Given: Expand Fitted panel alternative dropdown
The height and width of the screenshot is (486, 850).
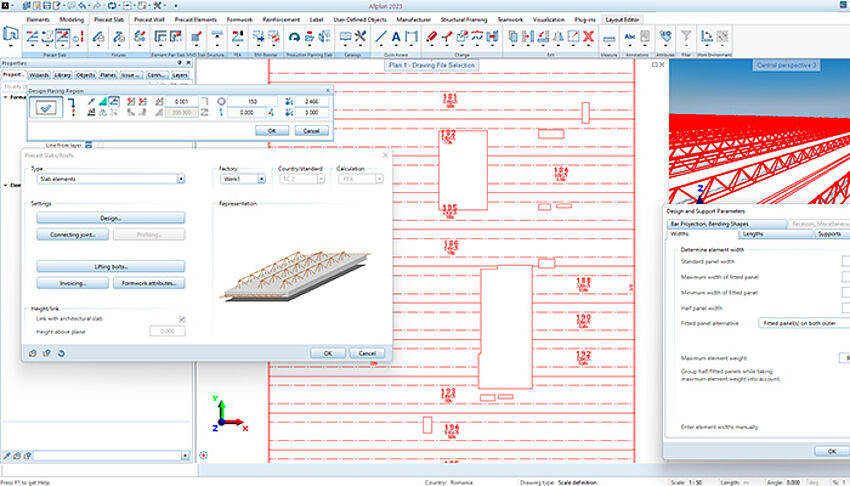Looking at the screenshot, I should click(805, 323).
